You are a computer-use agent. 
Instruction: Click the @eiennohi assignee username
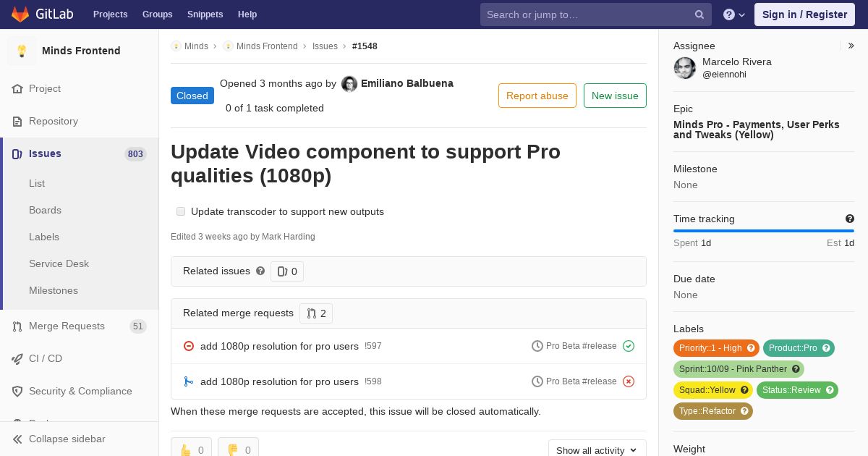724,75
